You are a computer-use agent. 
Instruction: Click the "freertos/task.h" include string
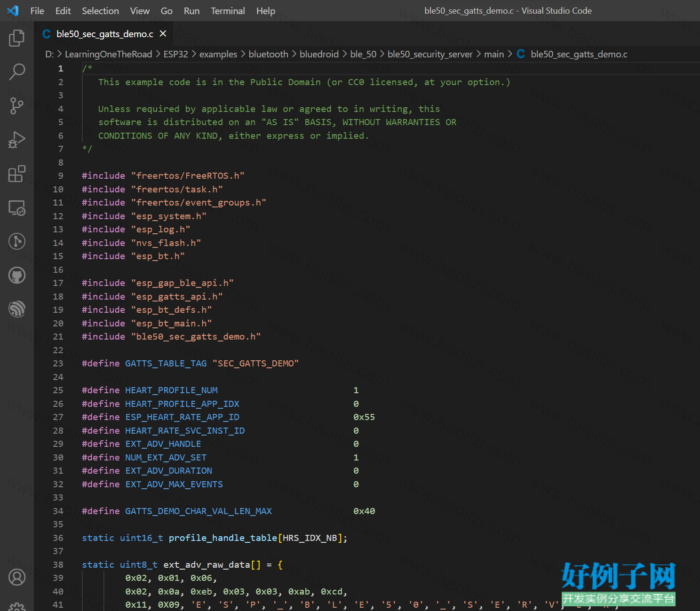click(x=177, y=189)
